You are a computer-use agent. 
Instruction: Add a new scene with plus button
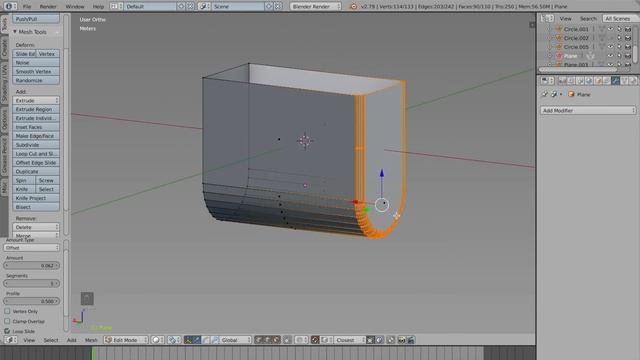pos(269,7)
